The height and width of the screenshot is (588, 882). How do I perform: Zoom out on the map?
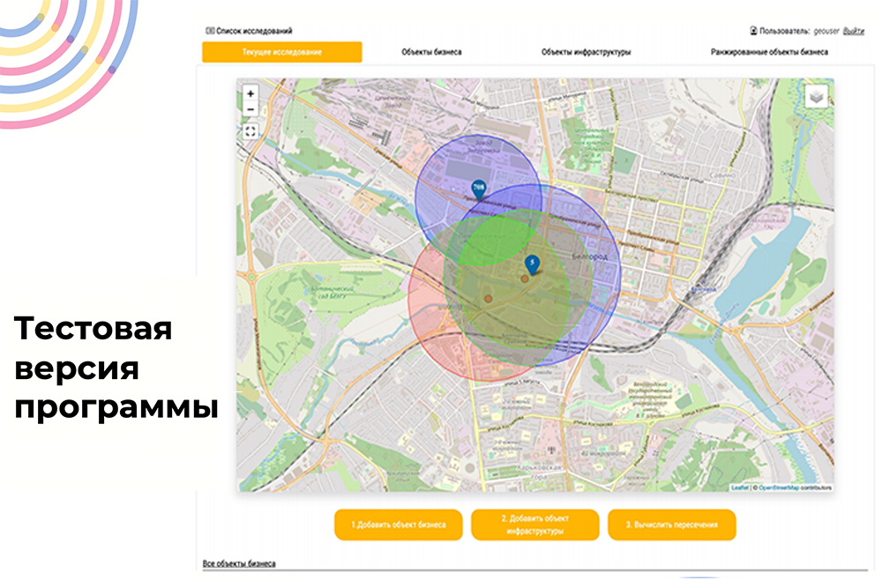pyautogui.click(x=250, y=108)
